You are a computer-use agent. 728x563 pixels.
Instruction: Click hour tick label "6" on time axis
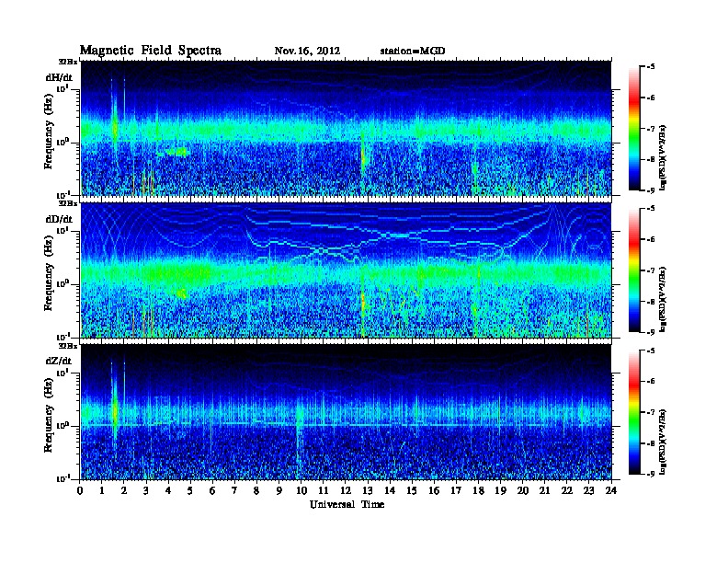pyautogui.click(x=212, y=490)
